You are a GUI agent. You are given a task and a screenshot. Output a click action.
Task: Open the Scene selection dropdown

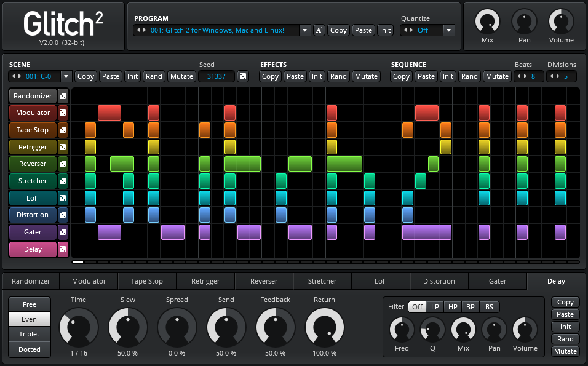[x=66, y=76]
